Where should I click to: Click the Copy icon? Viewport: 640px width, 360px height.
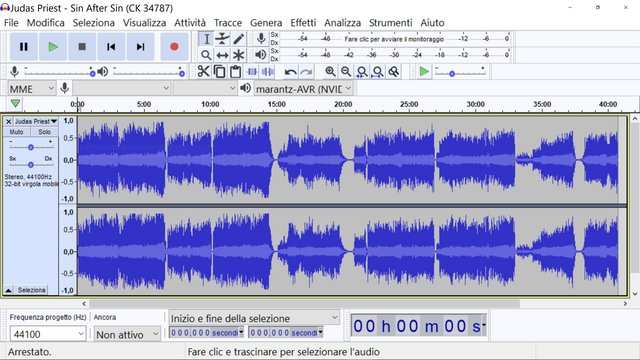pyautogui.click(x=220, y=71)
